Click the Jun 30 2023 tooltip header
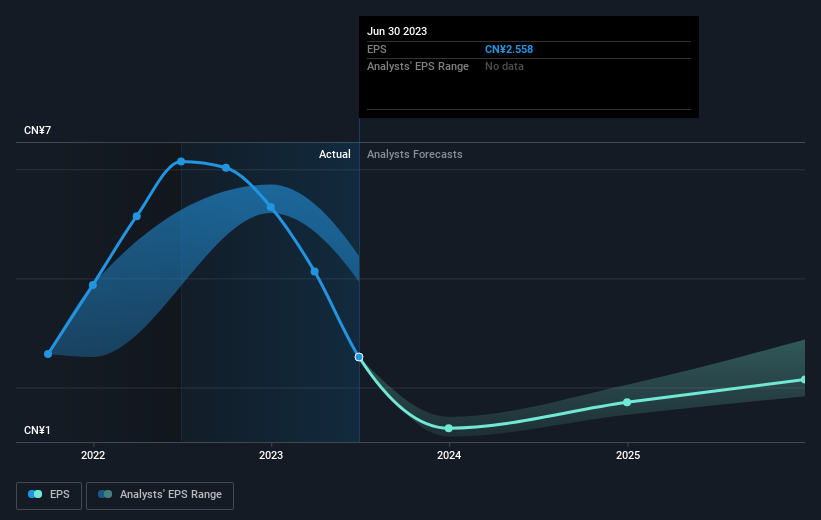 click(x=397, y=31)
